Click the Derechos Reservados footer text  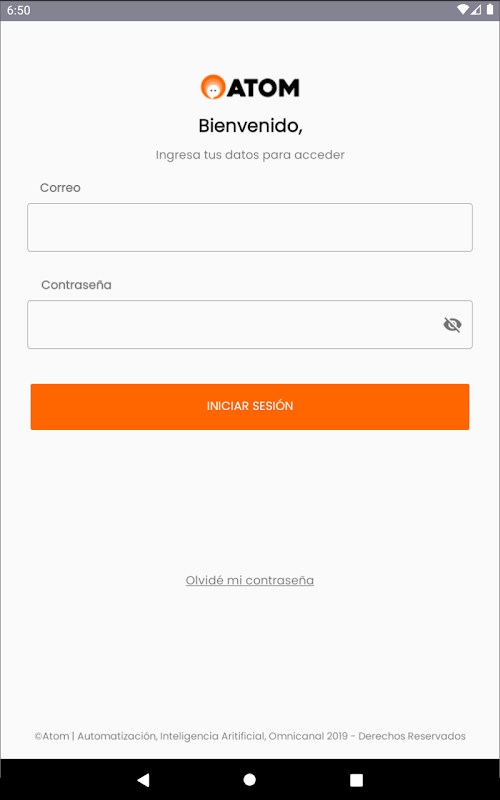pyautogui.click(x=412, y=736)
